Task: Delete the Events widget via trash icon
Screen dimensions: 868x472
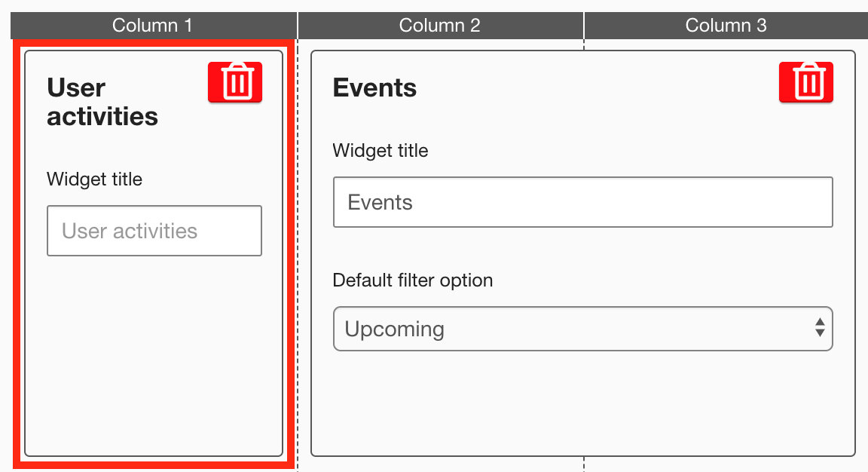Action: pyautogui.click(x=806, y=82)
